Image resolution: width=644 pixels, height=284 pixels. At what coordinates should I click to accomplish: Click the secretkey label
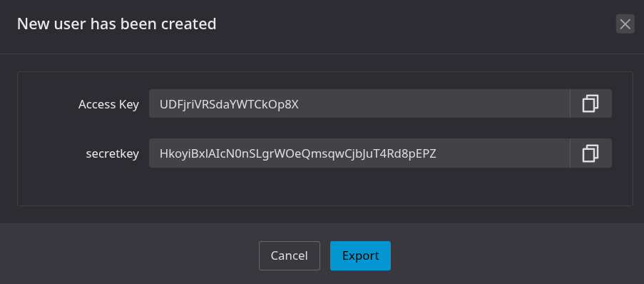coord(112,154)
